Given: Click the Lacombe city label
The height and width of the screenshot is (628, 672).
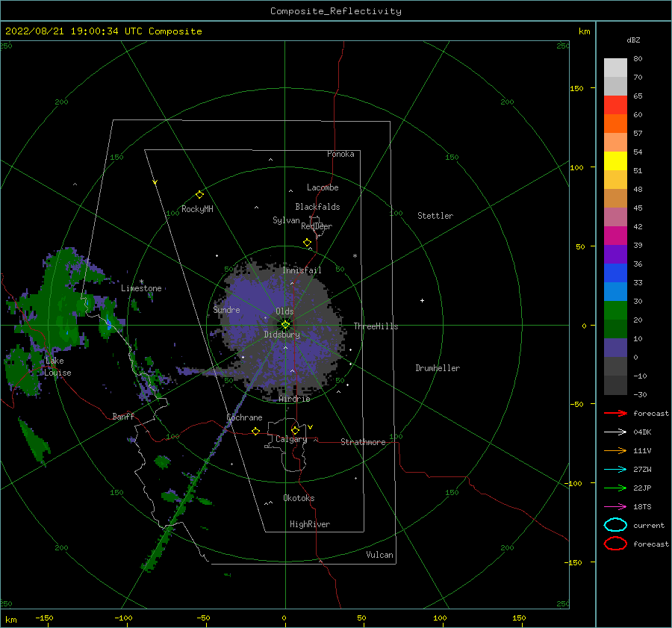Looking at the screenshot, I should 323,187.
